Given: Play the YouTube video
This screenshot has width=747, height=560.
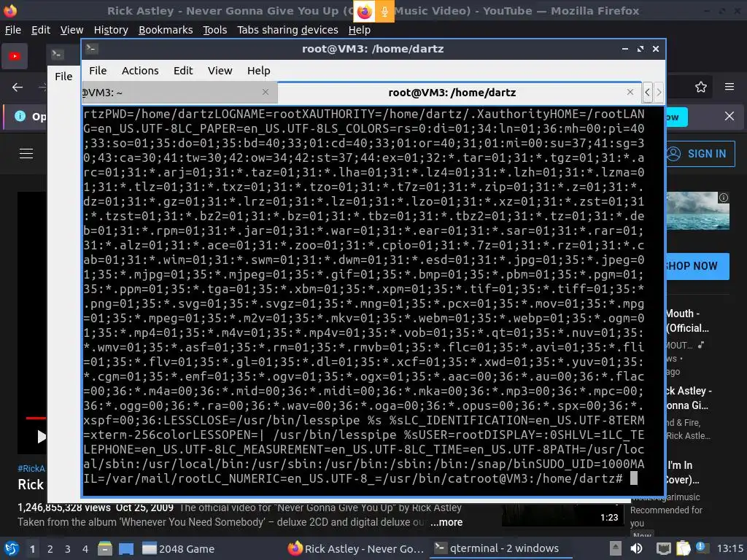Looking at the screenshot, I should 42,436.
